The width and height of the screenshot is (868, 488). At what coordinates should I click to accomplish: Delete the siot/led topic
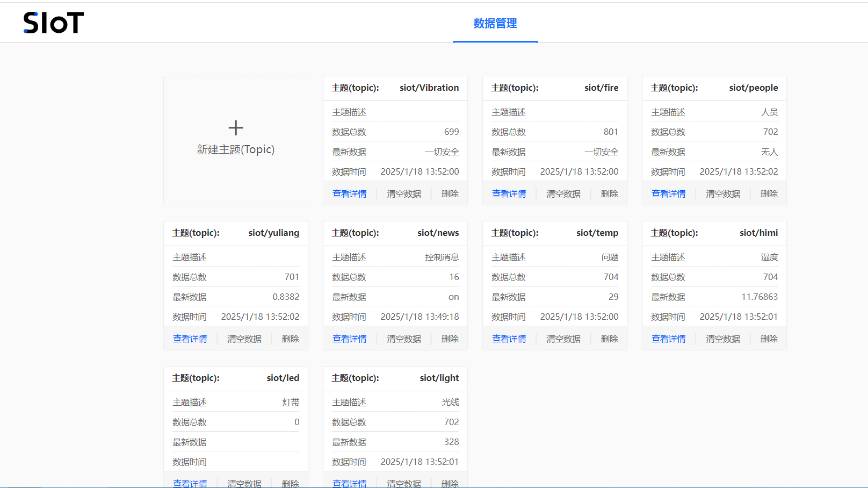click(x=291, y=483)
